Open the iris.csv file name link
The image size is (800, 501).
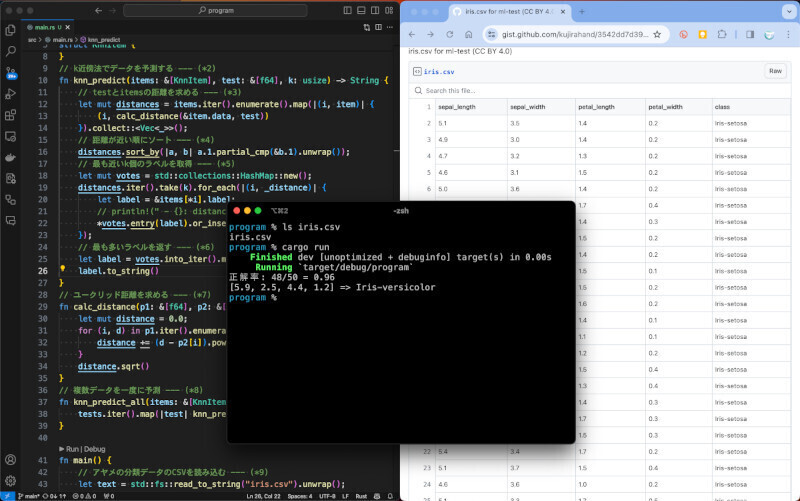[x=438, y=72]
